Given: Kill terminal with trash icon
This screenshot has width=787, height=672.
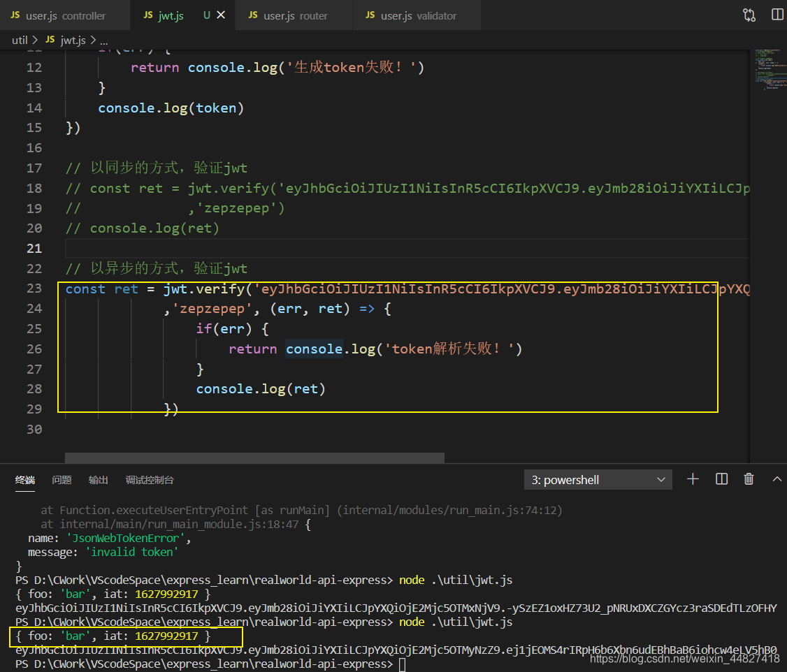Looking at the screenshot, I should click(749, 479).
